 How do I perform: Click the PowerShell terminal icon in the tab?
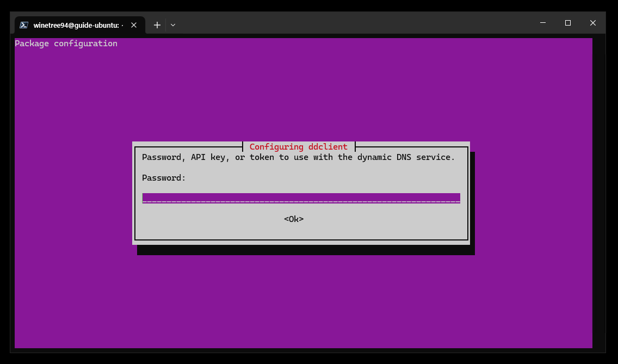(x=23, y=25)
